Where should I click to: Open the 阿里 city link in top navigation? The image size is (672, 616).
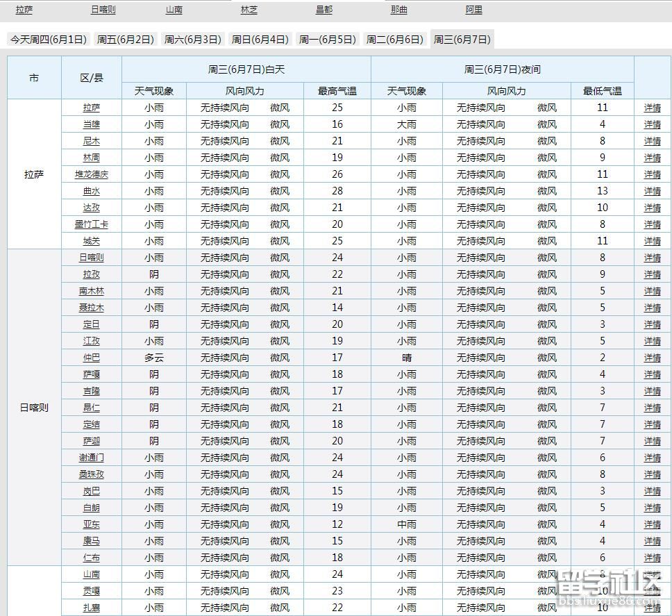point(474,10)
